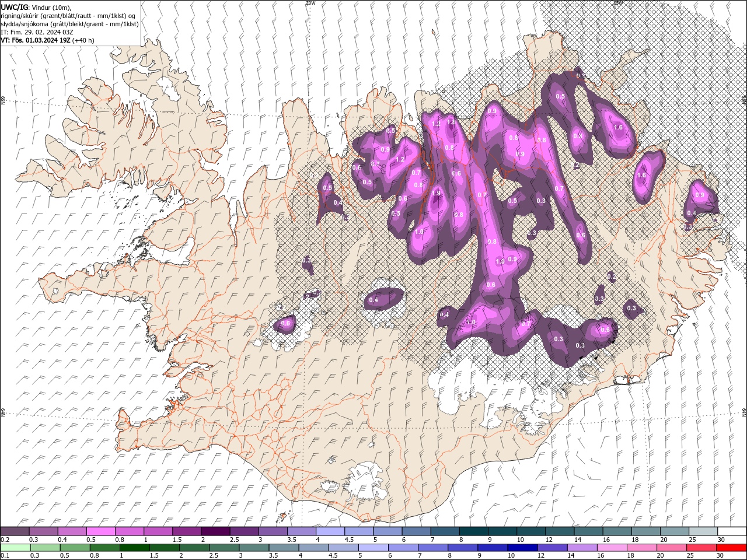The image size is (747, 560).
Task: Select the pale green 0.1 swatch in the lower legend row
Action: (x=15, y=547)
